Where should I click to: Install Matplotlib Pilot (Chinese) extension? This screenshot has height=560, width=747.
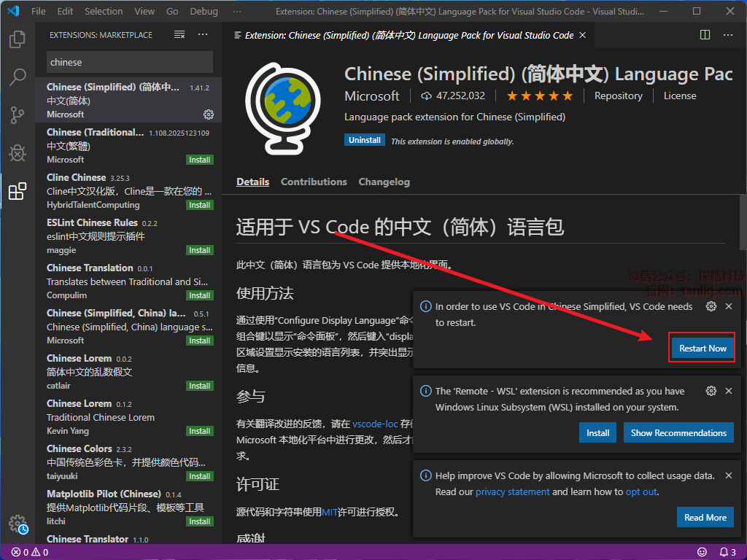pos(200,522)
